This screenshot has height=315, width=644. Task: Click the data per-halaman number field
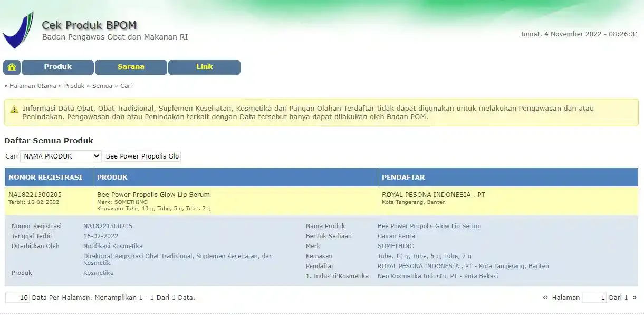tap(17, 298)
